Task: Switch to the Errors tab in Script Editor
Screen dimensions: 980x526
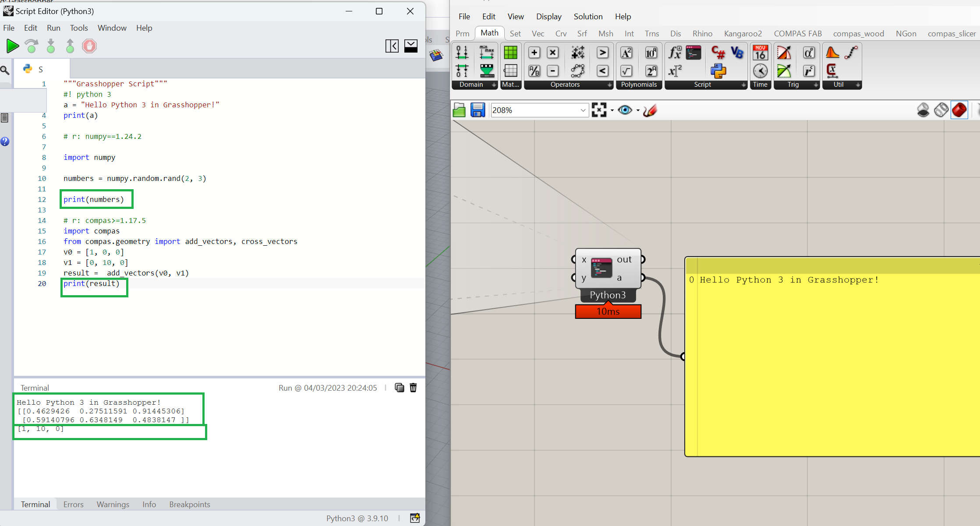Action: coord(73,504)
